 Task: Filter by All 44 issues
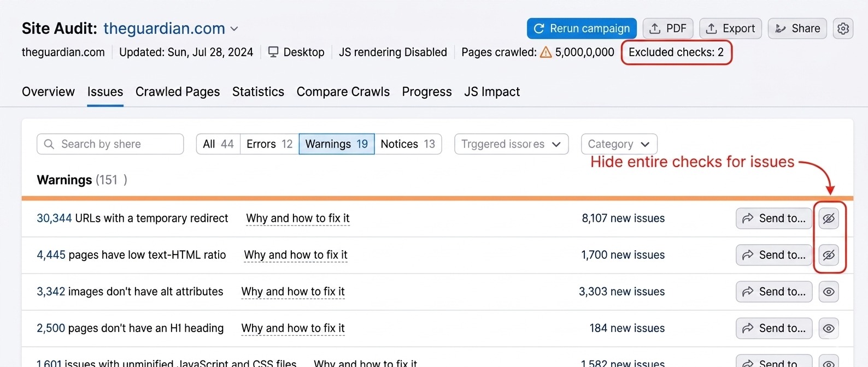tap(218, 144)
